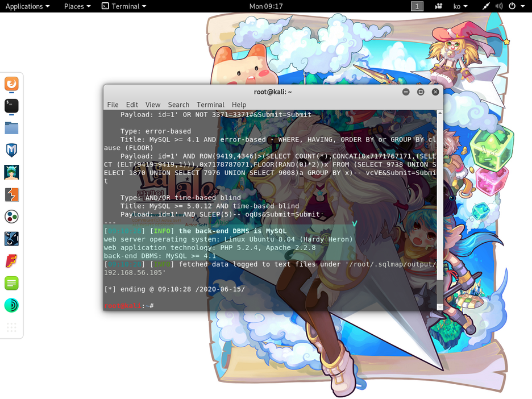Close the root@kali terminal window
This screenshot has width=532, height=399.
[435, 92]
